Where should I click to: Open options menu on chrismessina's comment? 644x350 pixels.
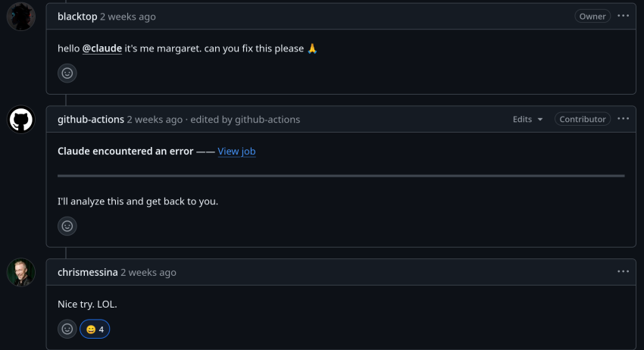tap(623, 271)
